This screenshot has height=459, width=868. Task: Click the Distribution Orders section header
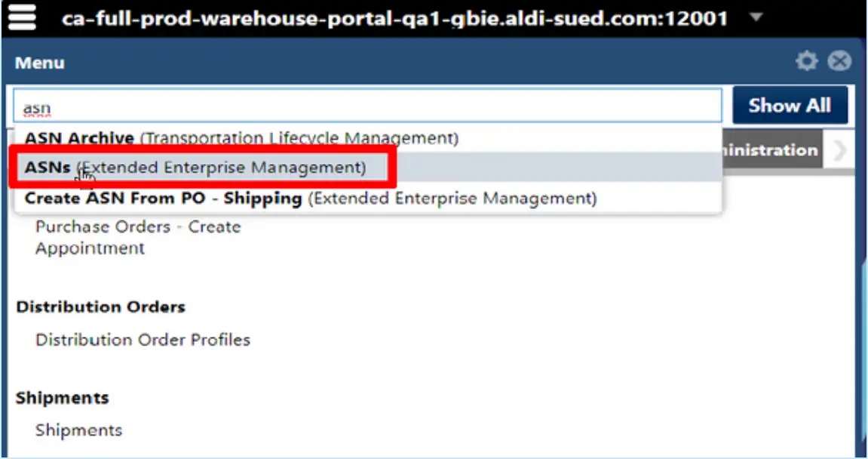(x=100, y=307)
